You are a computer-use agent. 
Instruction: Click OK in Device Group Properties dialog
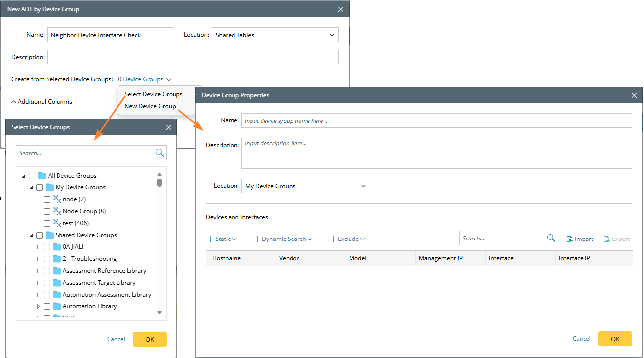point(615,339)
